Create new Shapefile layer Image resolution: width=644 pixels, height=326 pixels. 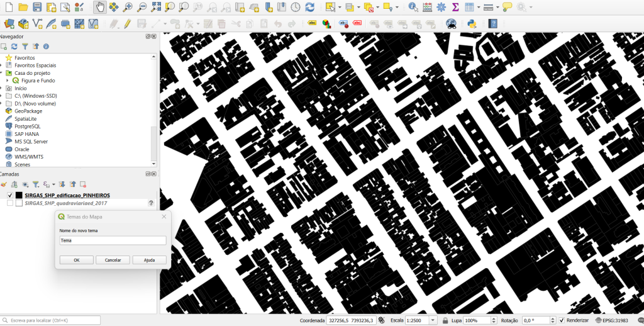37,23
